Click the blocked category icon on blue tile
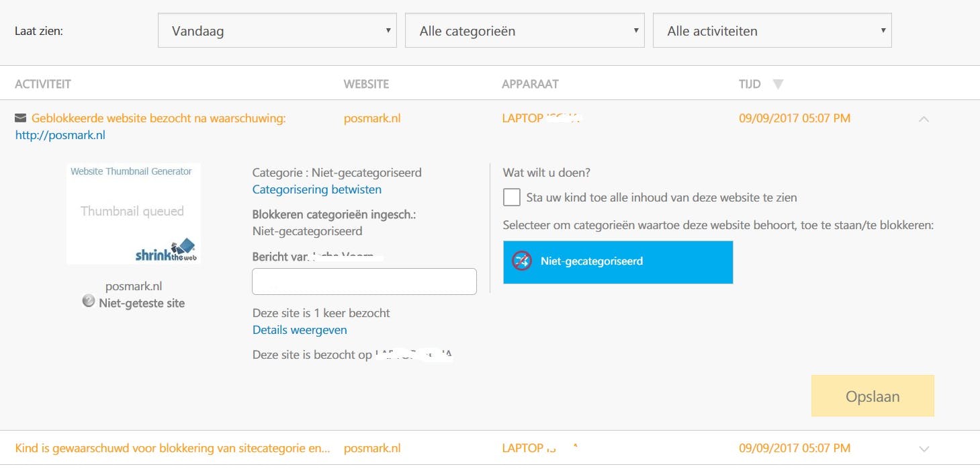Screen dimensions: 980x475 [522, 261]
